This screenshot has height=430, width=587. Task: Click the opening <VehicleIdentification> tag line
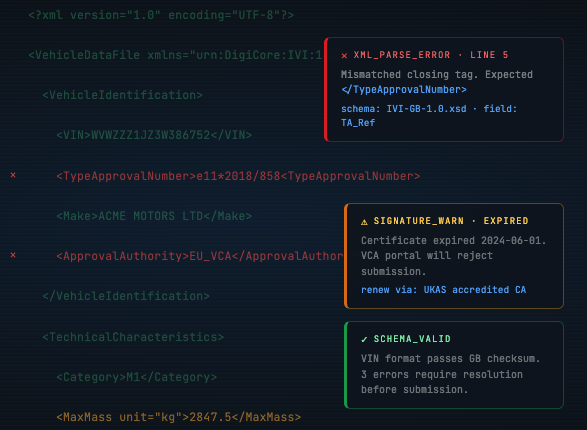(122, 95)
